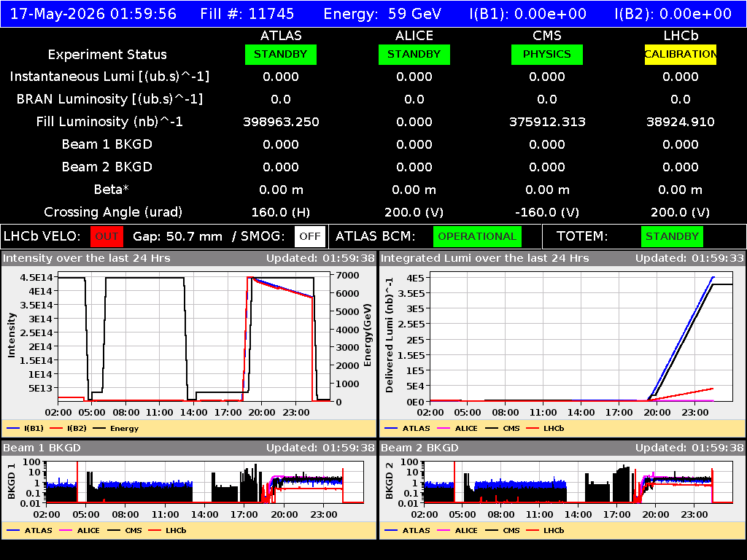Viewport: 747px width, 560px height.
Task: Click the Beta* row label
Action: [x=112, y=190]
